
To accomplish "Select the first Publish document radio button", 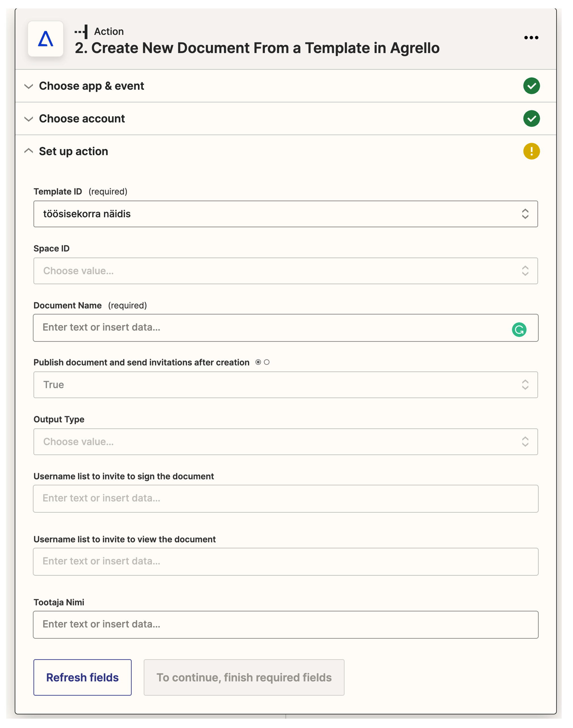I will click(258, 362).
